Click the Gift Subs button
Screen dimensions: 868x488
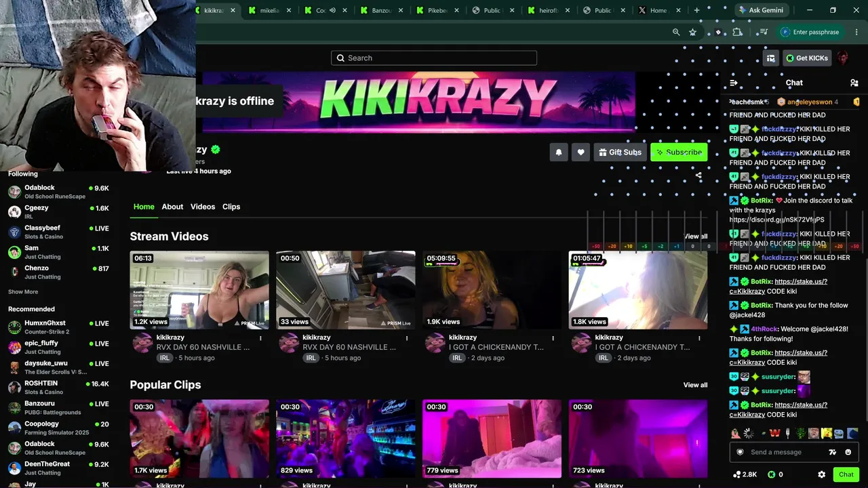tap(620, 152)
